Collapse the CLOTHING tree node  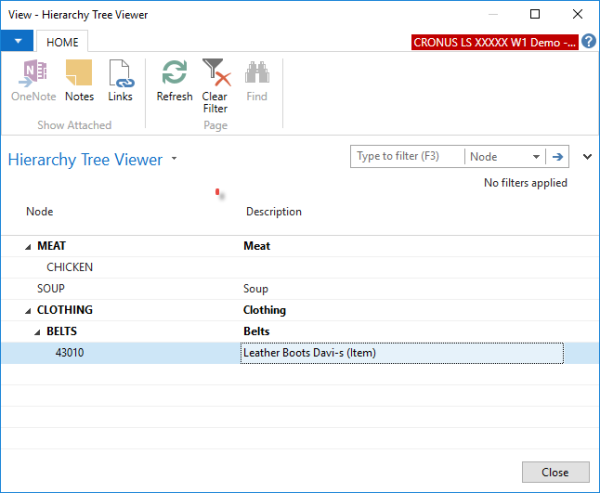[27, 311]
